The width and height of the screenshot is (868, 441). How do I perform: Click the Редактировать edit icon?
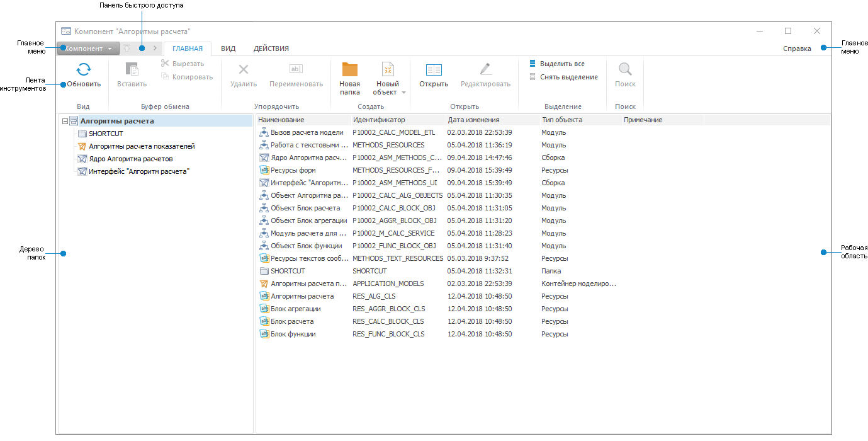click(485, 69)
